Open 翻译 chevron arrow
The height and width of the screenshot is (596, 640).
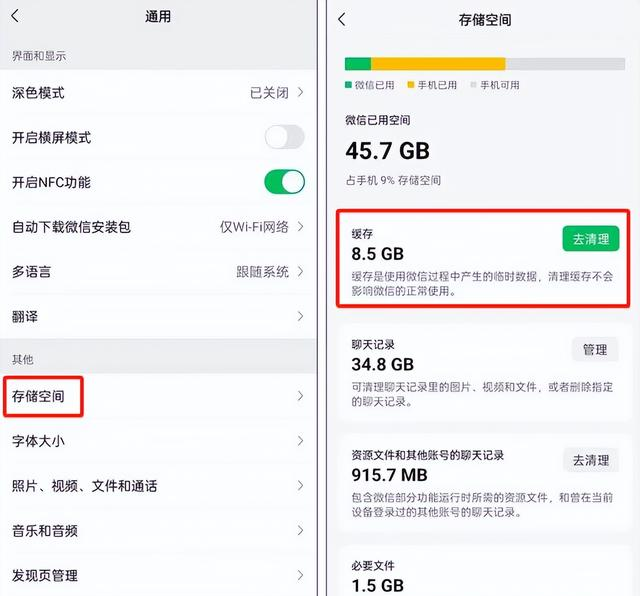tap(300, 316)
